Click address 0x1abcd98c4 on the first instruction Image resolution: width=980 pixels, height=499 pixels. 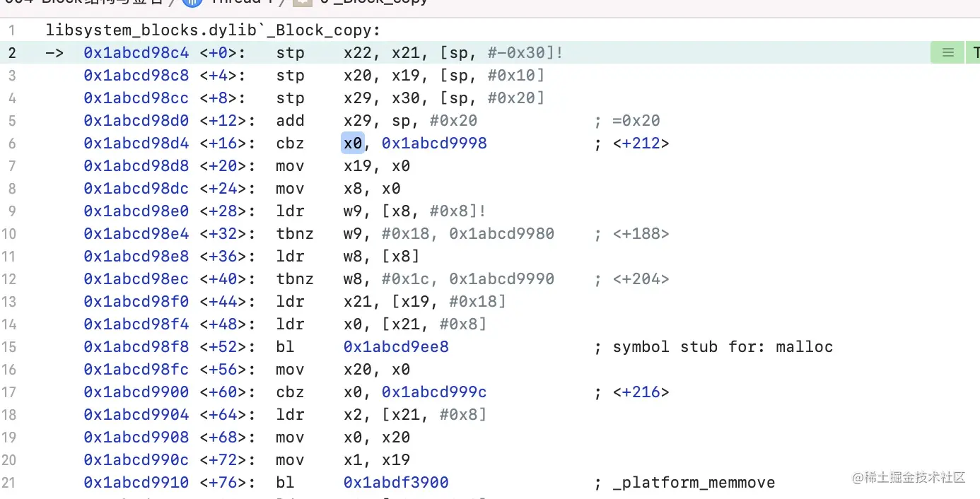pyautogui.click(x=136, y=52)
